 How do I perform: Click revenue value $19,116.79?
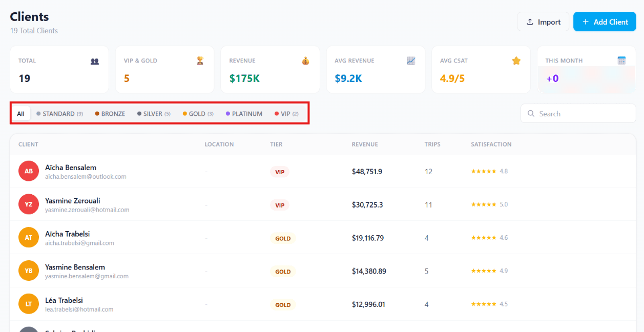pyautogui.click(x=368, y=238)
